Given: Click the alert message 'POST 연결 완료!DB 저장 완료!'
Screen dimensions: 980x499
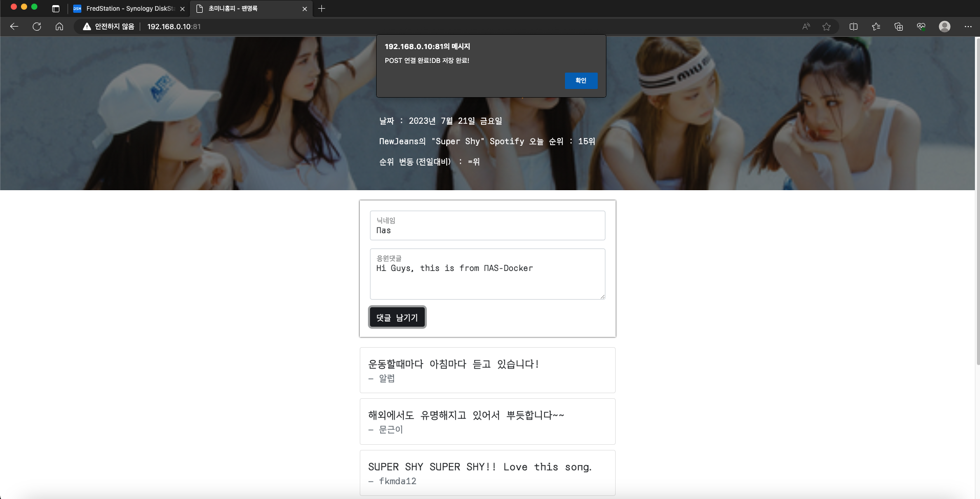Looking at the screenshot, I should [x=427, y=60].
